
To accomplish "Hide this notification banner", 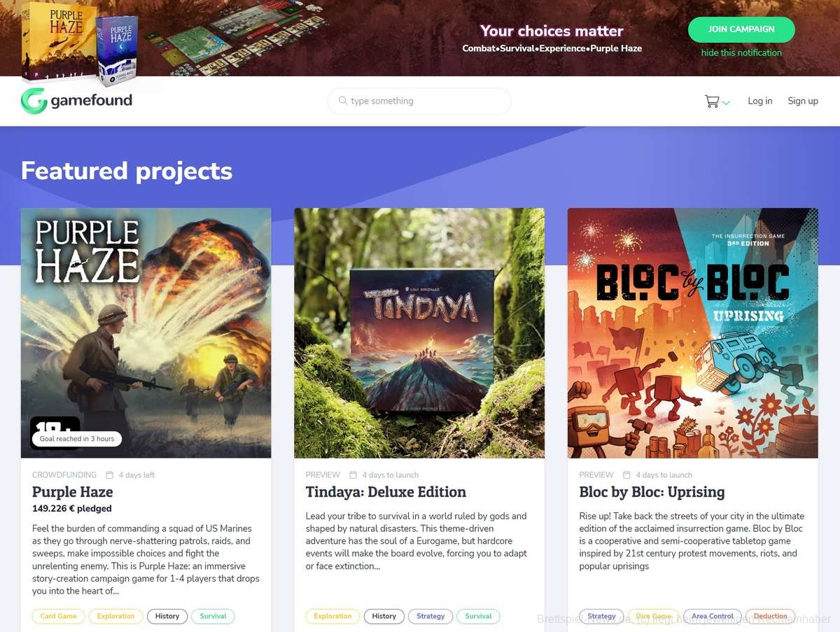I will 741,52.
